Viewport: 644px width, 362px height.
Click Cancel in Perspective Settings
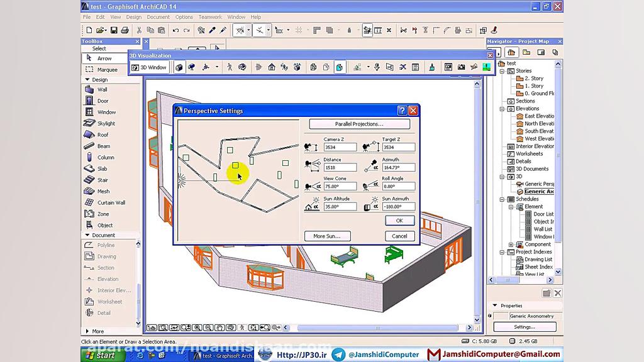(x=399, y=236)
